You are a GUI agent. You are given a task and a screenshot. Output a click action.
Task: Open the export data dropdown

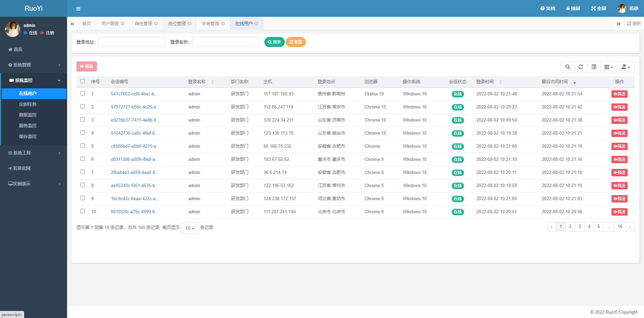(x=626, y=67)
